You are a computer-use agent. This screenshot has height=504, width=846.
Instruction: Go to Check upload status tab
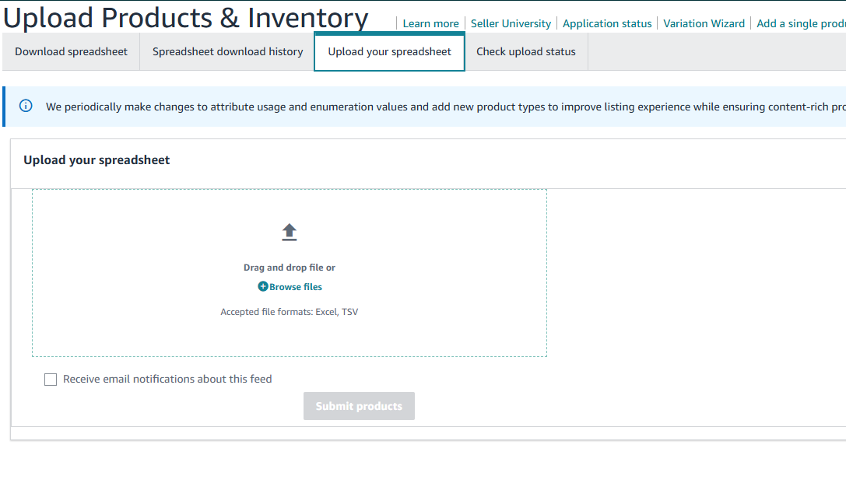[x=526, y=52]
